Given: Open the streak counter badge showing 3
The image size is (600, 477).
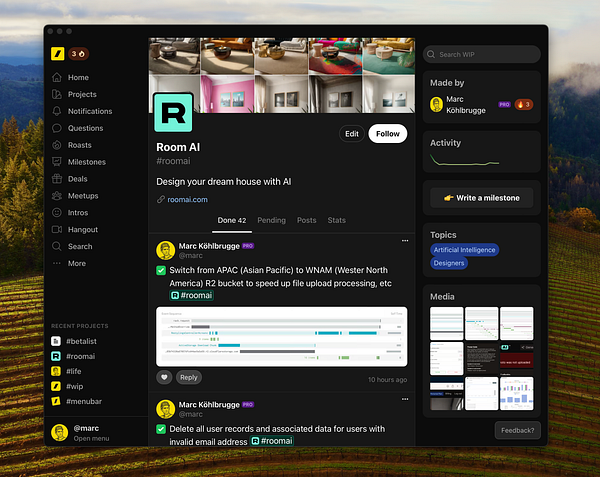Looking at the screenshot, I should 78,54.
